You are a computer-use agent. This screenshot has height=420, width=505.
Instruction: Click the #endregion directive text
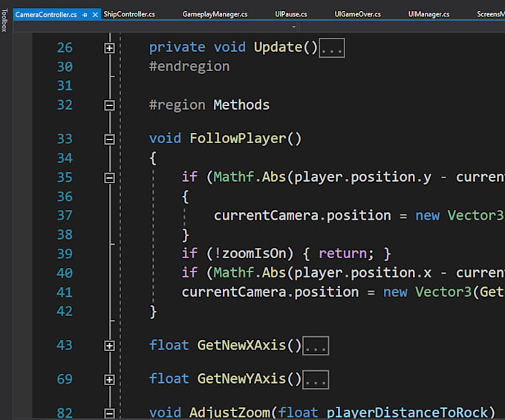point(189,67)
